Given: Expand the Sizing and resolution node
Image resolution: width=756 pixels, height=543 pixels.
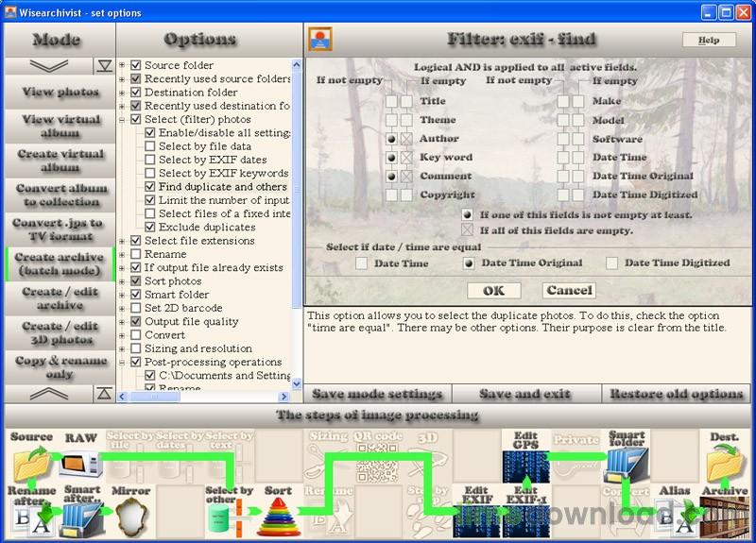Looking at the screenshot, I should [x=122, y=348].
